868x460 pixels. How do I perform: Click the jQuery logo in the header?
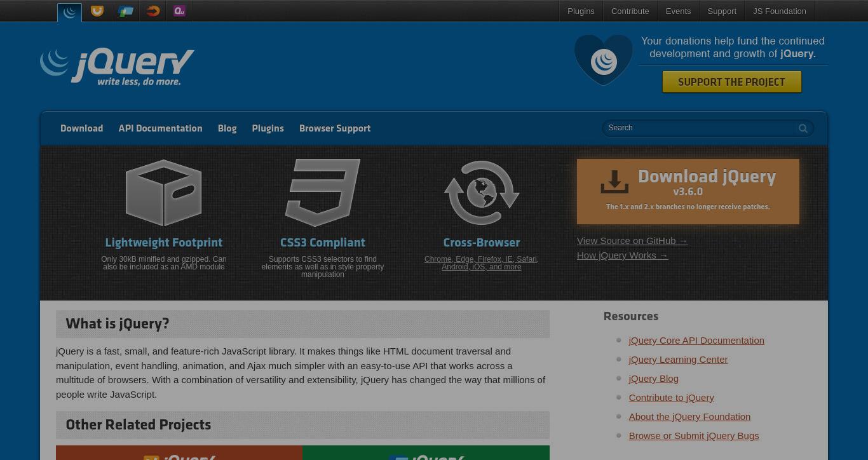(x=117, y=67)
